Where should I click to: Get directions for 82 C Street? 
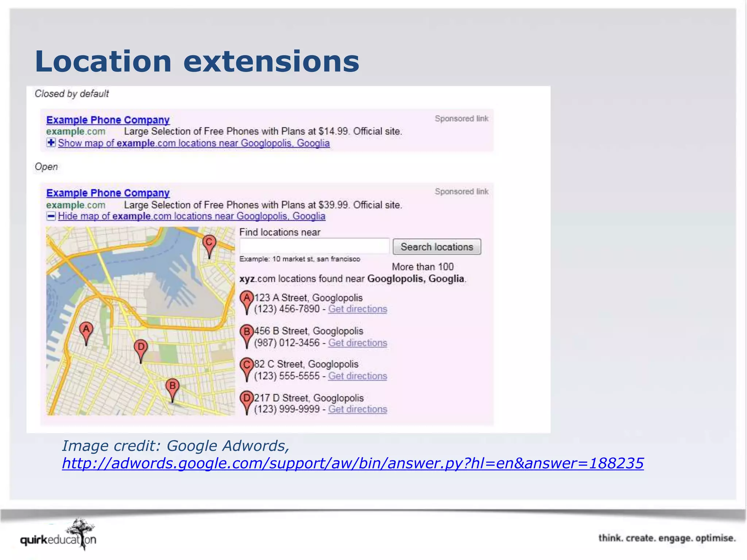(357, 376)
